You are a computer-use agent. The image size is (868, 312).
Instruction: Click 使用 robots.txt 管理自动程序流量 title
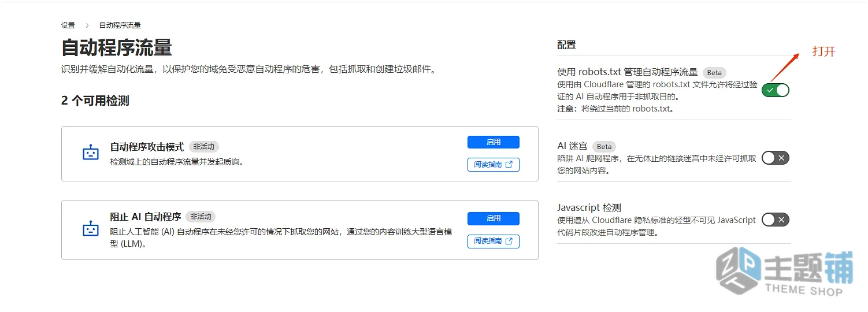point(628,73)
